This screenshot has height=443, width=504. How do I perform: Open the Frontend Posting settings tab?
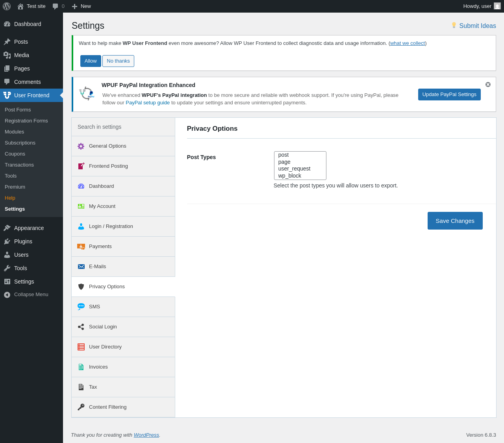(108, 166)
